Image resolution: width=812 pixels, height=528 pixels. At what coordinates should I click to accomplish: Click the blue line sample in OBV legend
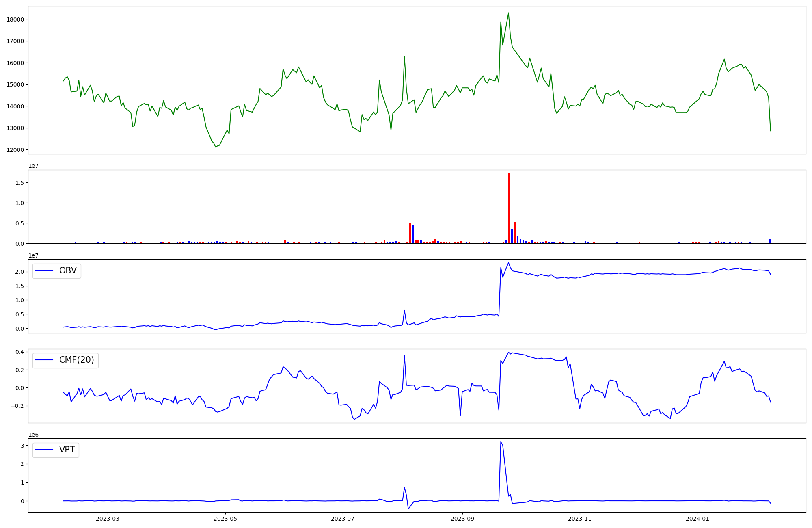pyautogui.click(x=45, y=271)
